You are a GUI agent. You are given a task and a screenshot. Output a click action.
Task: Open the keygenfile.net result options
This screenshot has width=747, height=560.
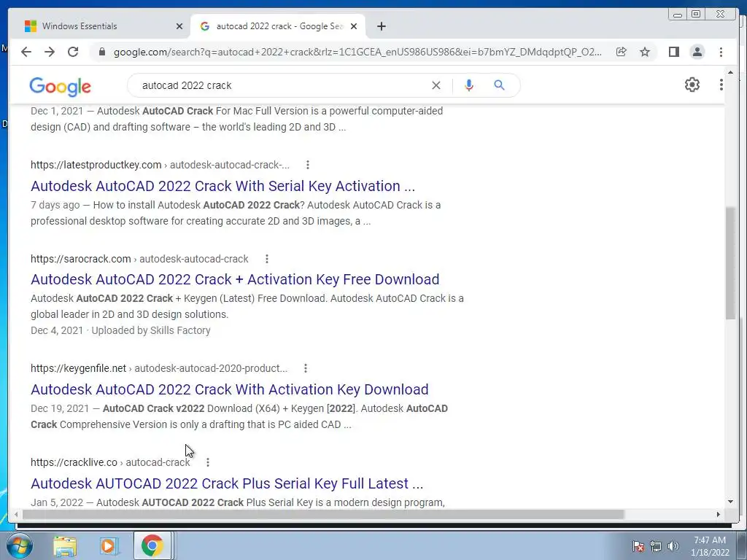point(306,368)
